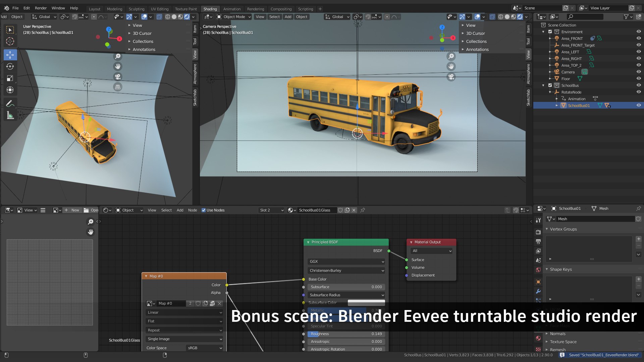
Task: Switch to Animation workspace tab
Action: pos(232,9)
